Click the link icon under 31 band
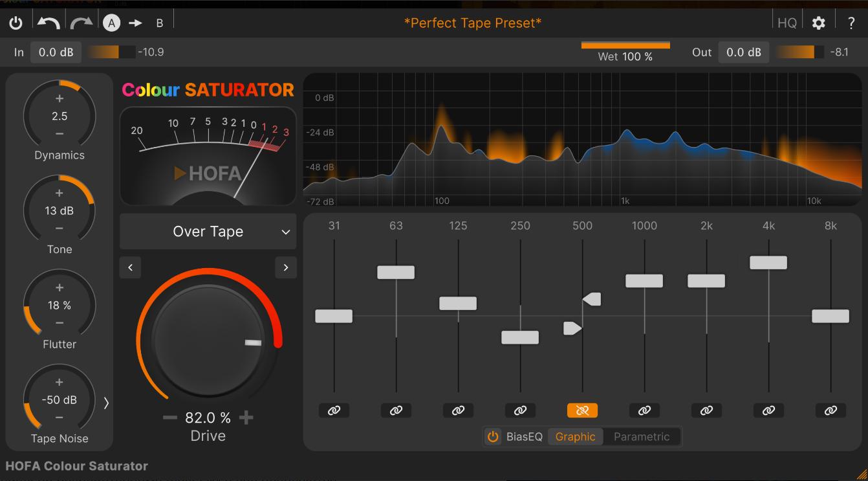 (334, 410)
